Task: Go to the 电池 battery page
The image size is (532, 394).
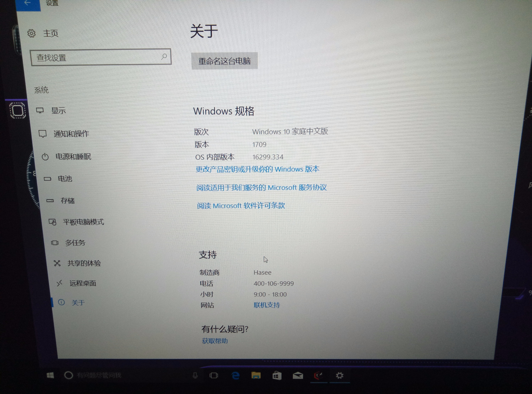Action: coord(65,179)
